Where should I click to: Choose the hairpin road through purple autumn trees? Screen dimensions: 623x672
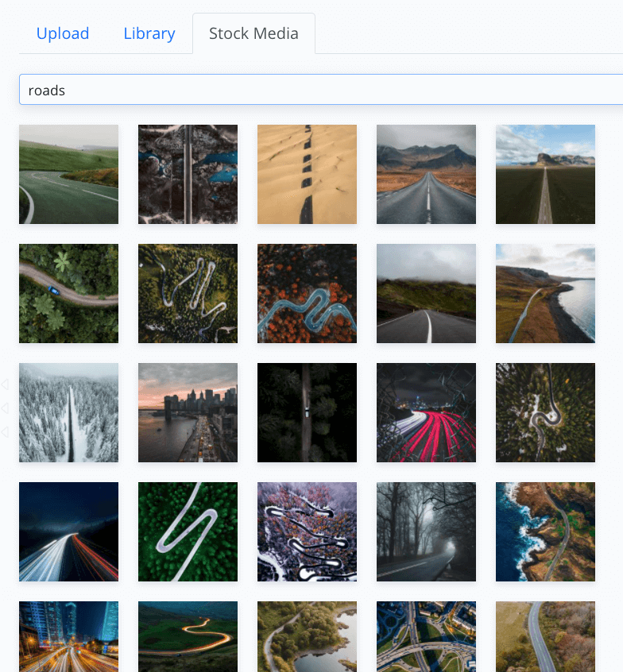click(307, 532)
